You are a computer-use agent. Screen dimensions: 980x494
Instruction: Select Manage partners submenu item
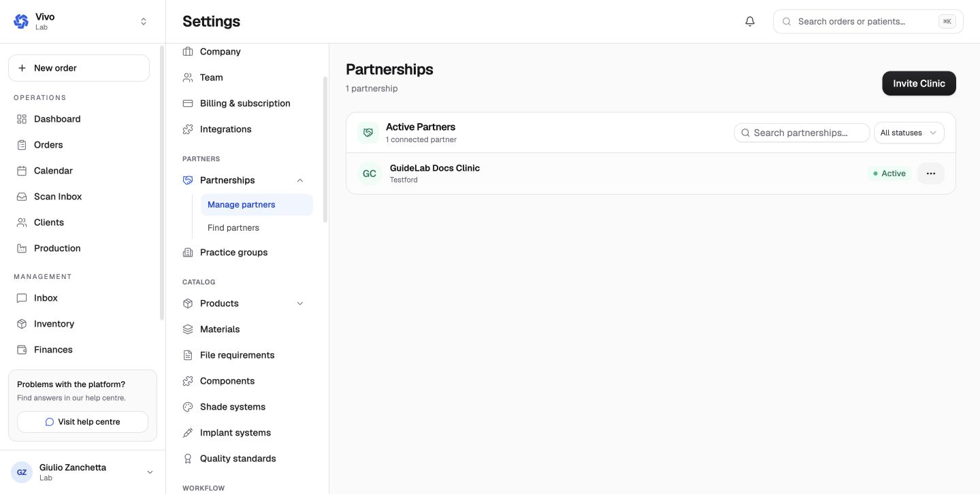257,205
